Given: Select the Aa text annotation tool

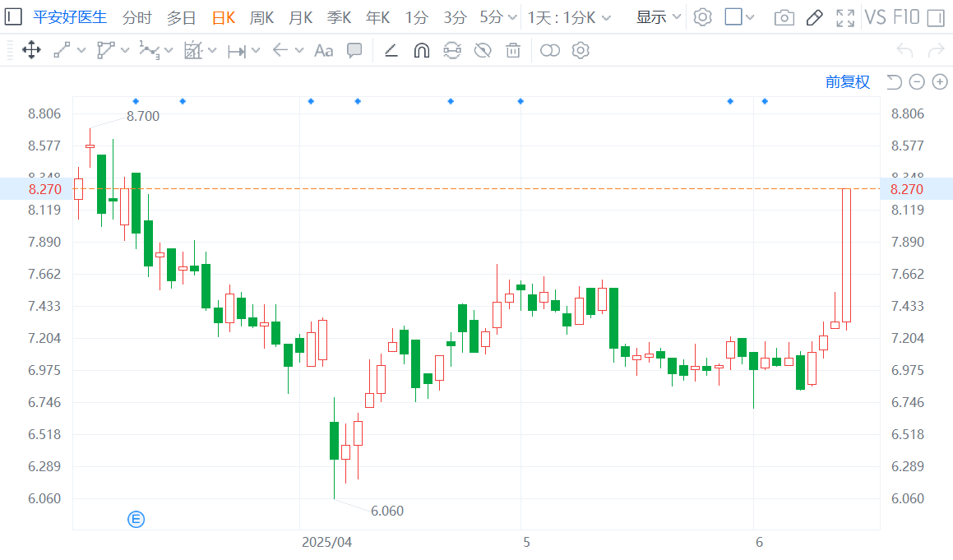Looking at the screenshot, I should pyautogui.click(x=323, y=51).
